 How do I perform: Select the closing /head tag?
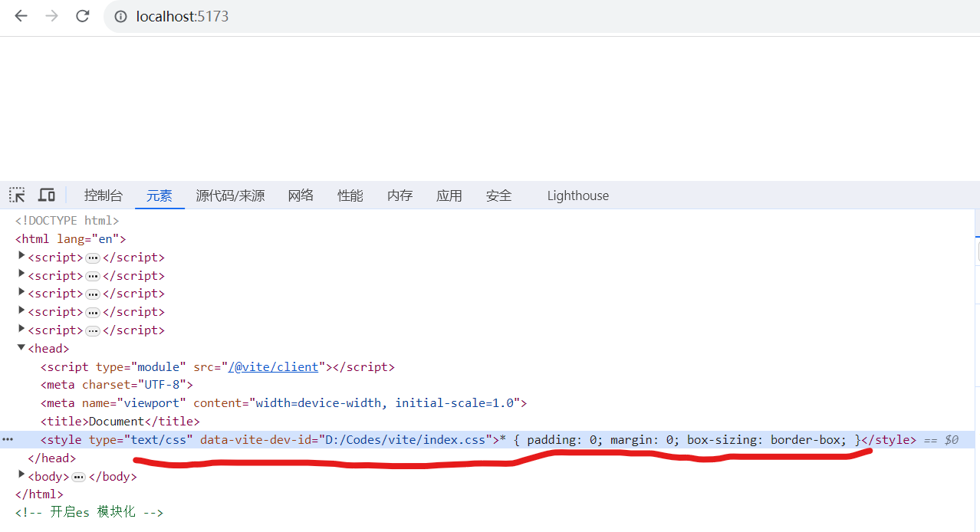(52, 458)
